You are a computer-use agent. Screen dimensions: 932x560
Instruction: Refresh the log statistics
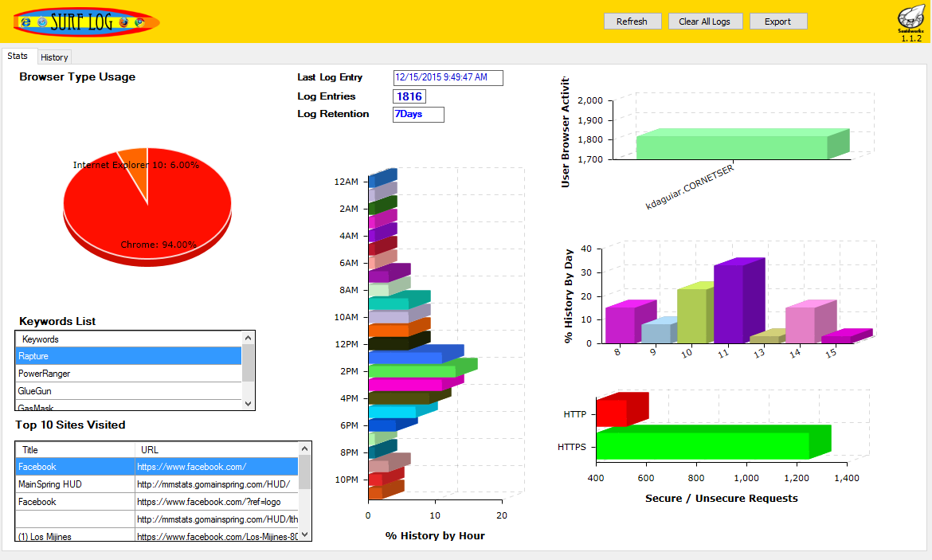[632, 22]
